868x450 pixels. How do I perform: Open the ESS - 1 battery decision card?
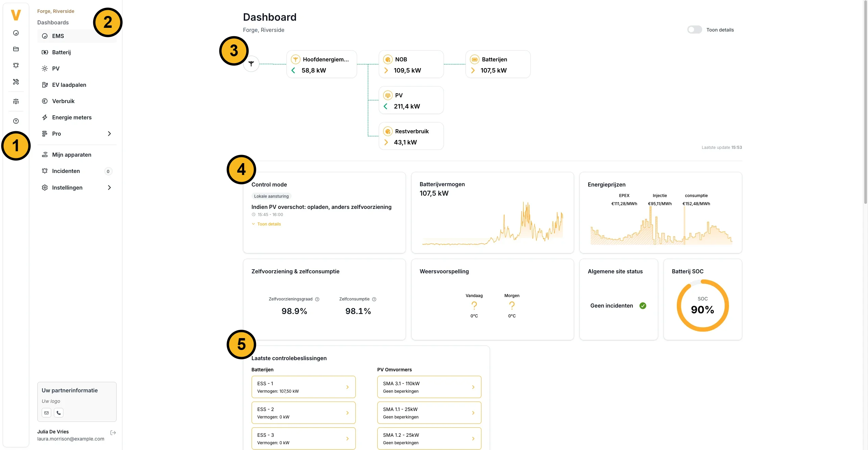tap(303, 387)
